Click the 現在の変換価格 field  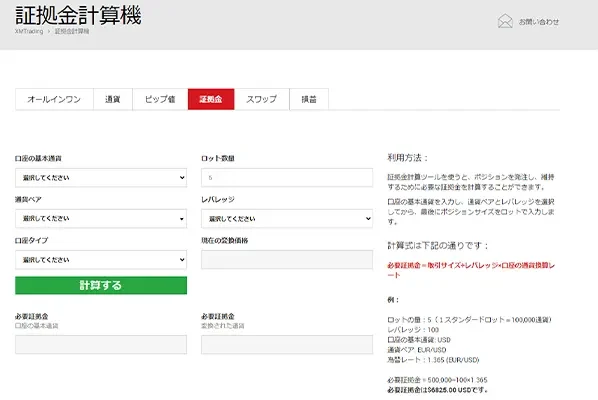click(x=287, y=260)
